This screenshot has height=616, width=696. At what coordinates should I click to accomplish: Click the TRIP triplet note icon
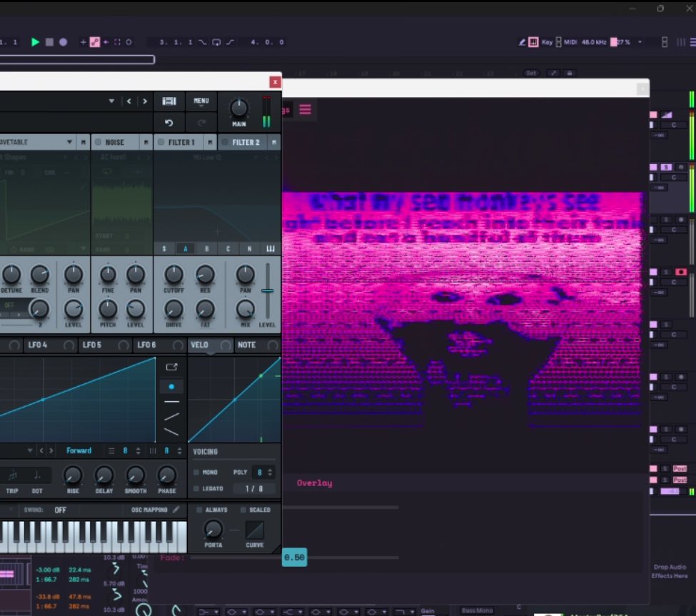tap(12, 475)
